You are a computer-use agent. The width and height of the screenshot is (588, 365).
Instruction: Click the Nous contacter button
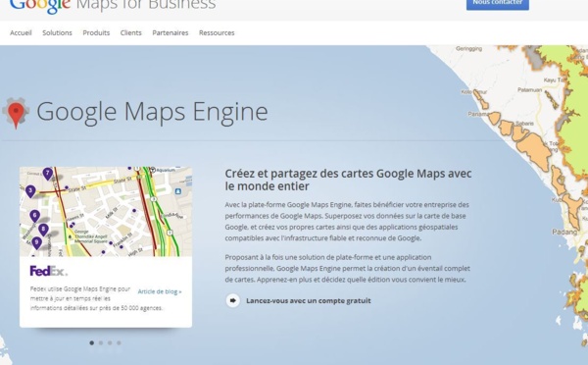point(498,4)
